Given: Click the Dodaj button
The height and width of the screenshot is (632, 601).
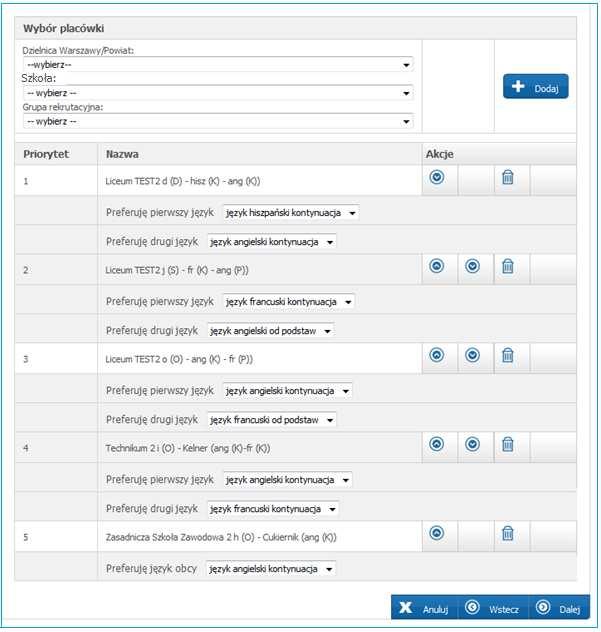Looking at the screenshot, I should (x=535, y=86).
